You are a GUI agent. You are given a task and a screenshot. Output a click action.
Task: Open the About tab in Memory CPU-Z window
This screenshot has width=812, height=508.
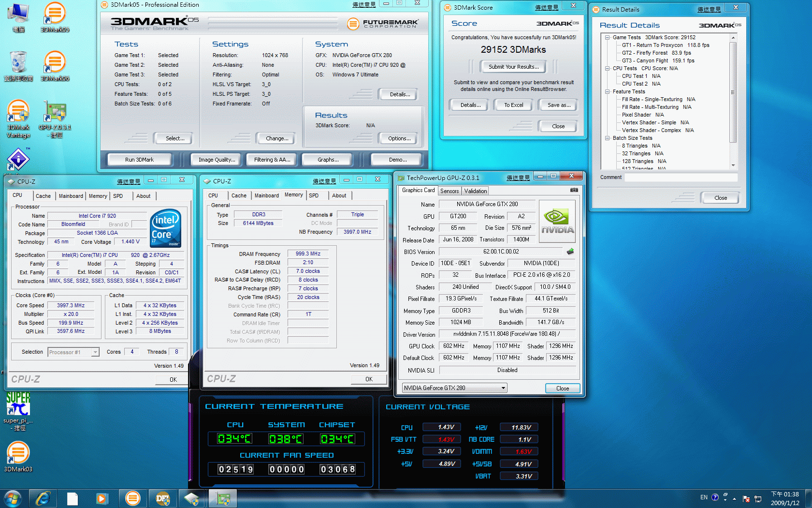click(x=339, y=195)
